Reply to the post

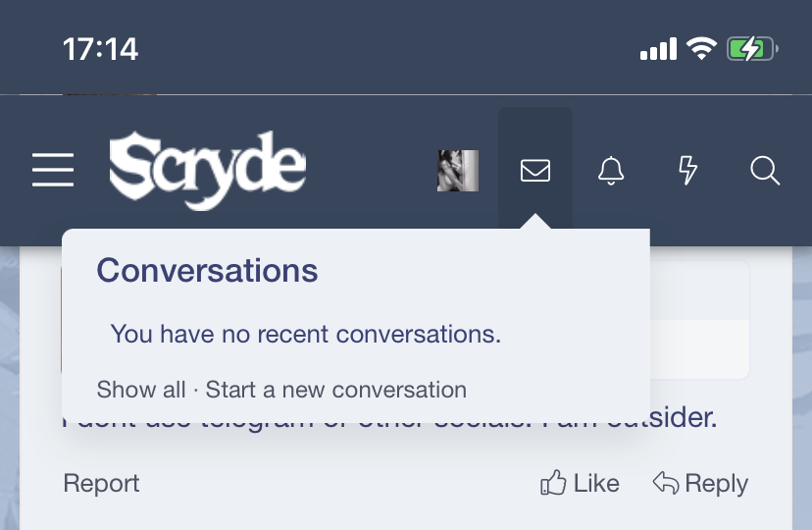(700, 483)
